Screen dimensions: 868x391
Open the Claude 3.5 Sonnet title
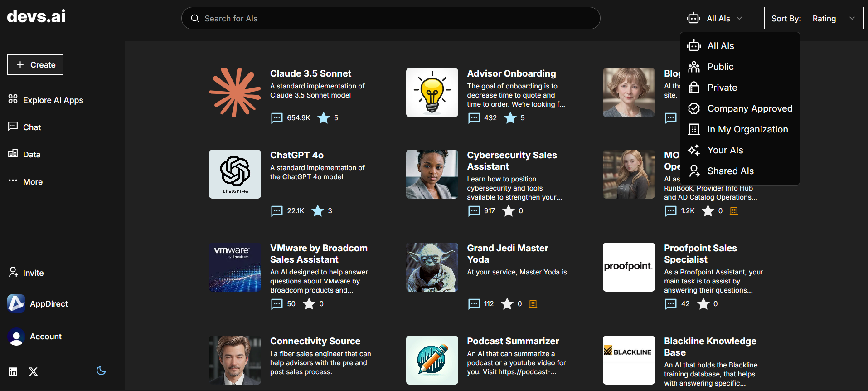pos(310,73)
